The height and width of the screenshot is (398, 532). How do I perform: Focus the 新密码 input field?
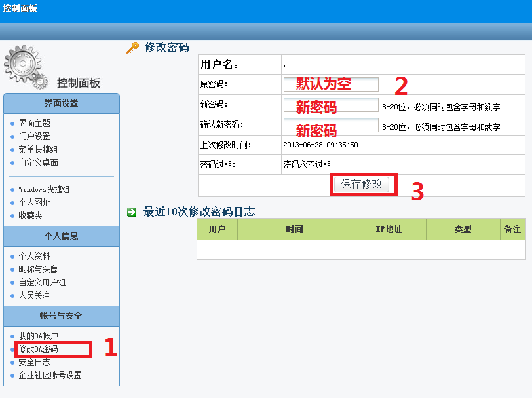[x=331, y=105]
